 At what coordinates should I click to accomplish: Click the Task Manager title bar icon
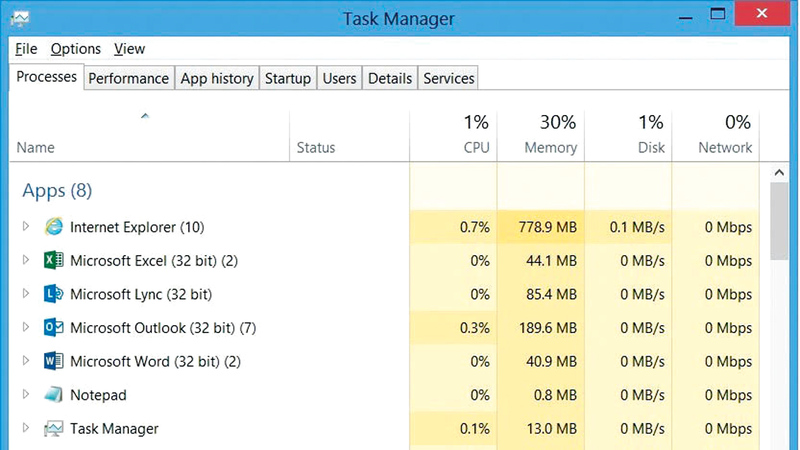click(x=19, y=18)
